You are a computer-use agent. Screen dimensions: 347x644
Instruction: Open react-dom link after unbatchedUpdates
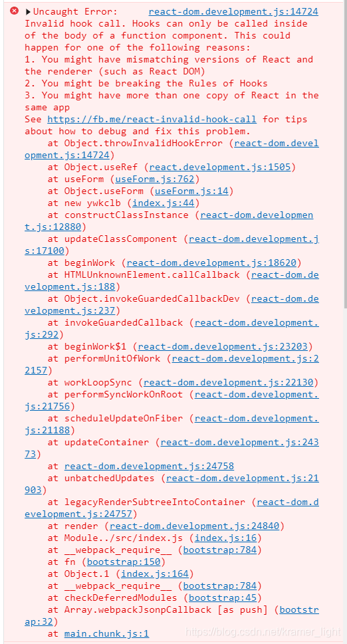(243, 478)
